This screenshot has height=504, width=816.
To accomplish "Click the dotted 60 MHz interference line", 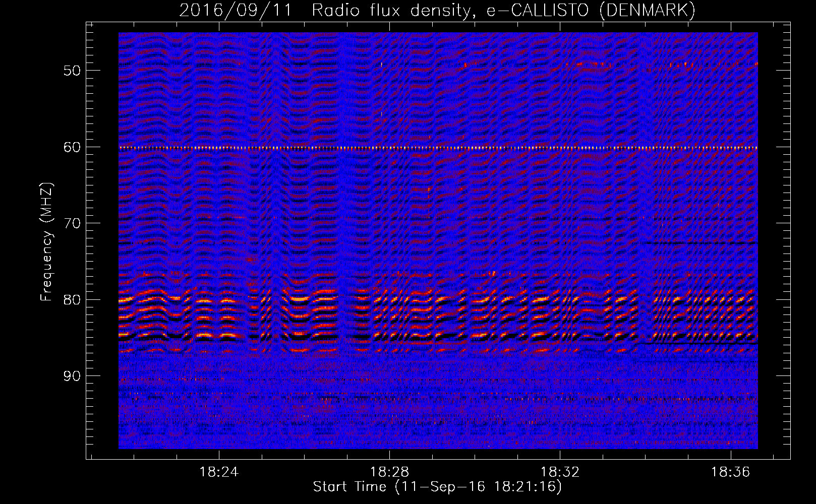I will pyautogui.click(x=438, y=148).
